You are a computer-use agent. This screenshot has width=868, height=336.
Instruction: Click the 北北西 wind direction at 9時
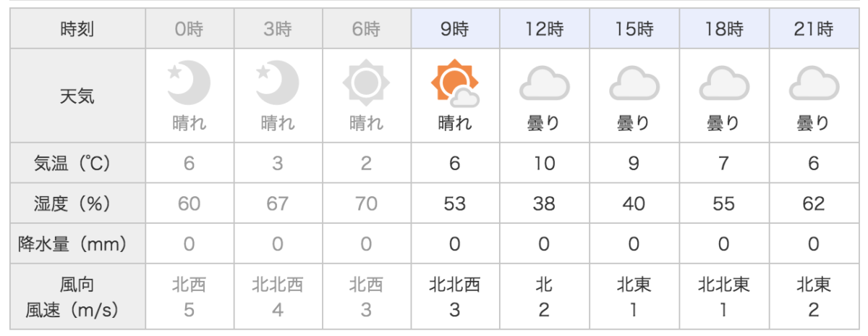pyautogui.click(x=455, y=284)
